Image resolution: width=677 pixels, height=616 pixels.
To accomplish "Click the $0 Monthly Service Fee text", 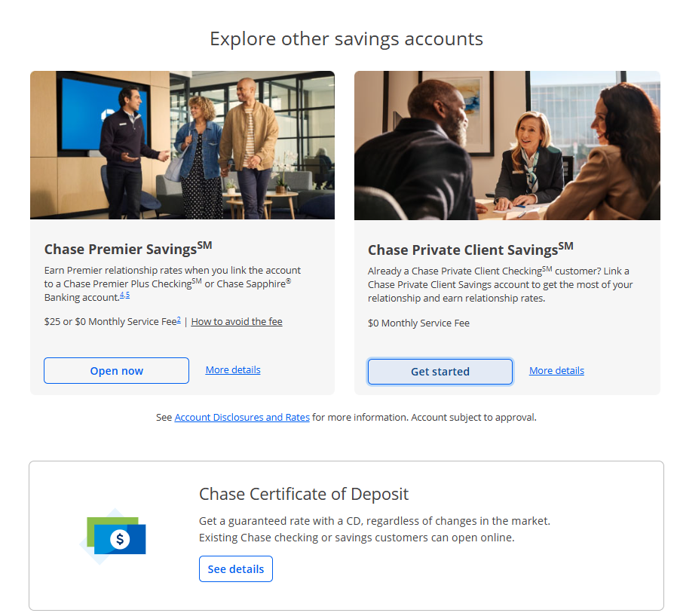I will 418,323.
